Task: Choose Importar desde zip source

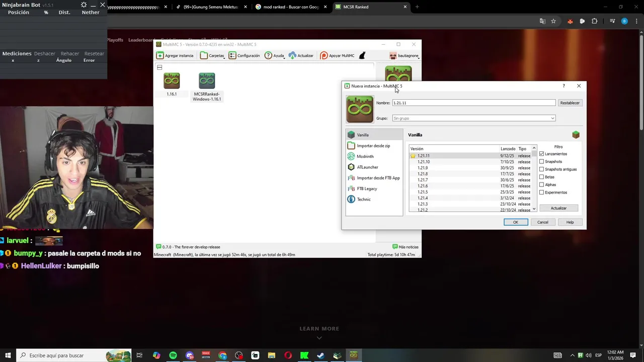Action: (374, 146)
